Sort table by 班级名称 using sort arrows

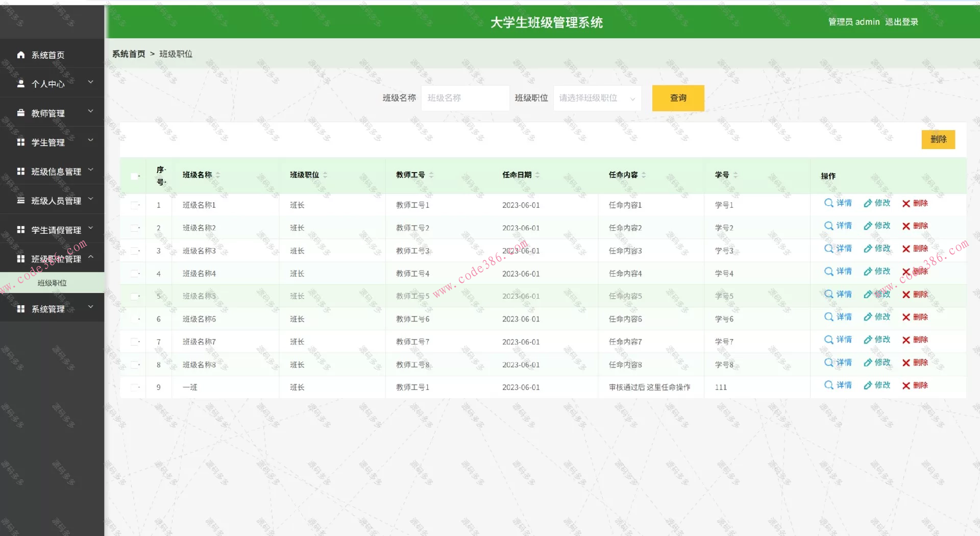(218, 175)
